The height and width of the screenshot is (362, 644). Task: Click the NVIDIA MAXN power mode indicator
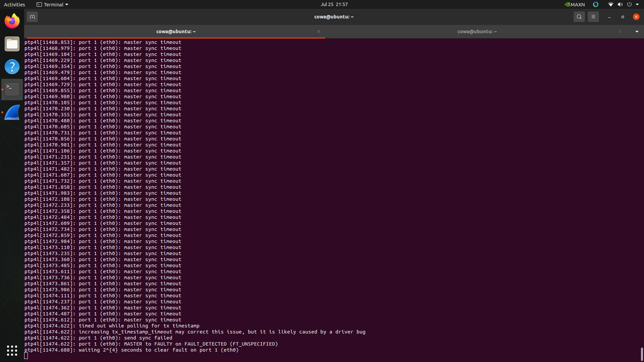(x=575, y=5)
